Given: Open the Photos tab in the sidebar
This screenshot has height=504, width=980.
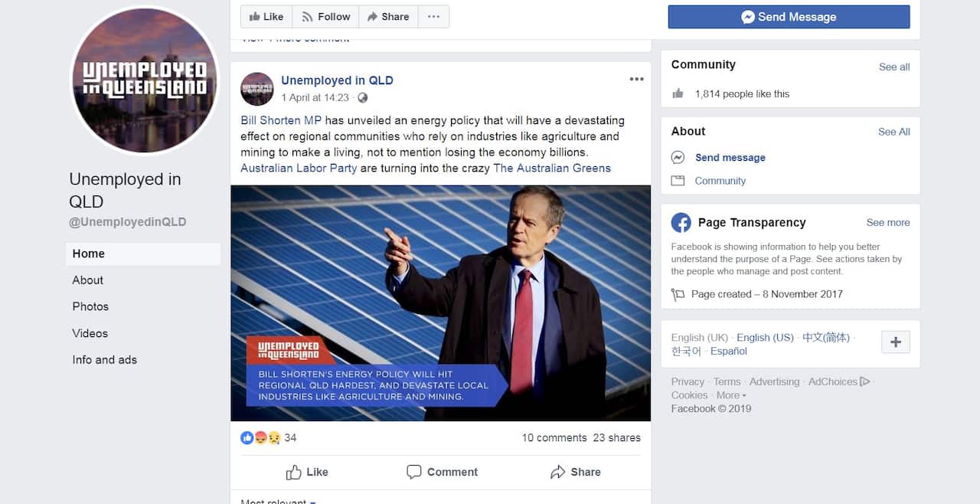Looking at the screenshot, I should 90,306.
